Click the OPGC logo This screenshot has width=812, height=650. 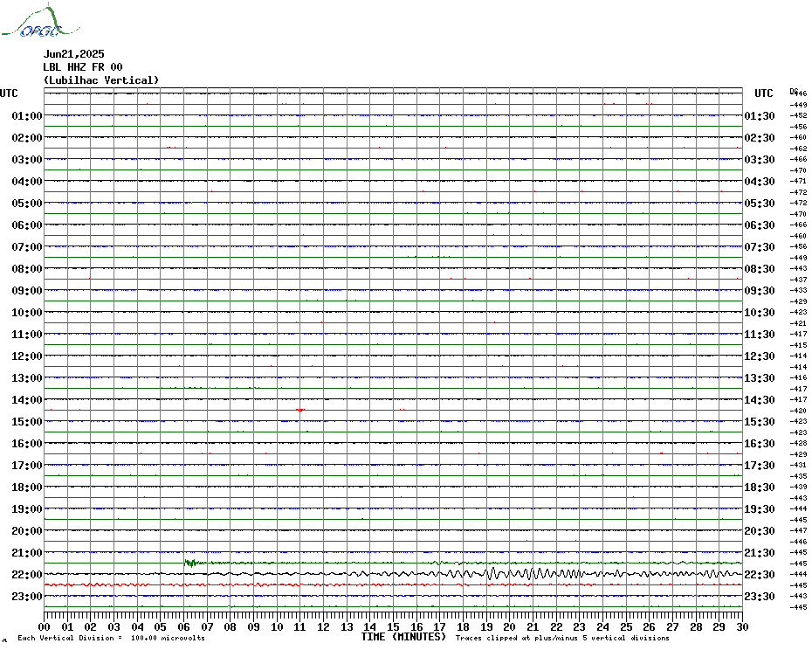(x=41, y=21)
